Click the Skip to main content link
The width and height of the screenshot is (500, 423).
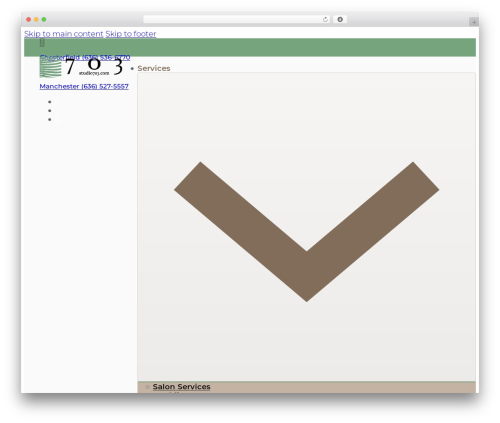point(64,34)
